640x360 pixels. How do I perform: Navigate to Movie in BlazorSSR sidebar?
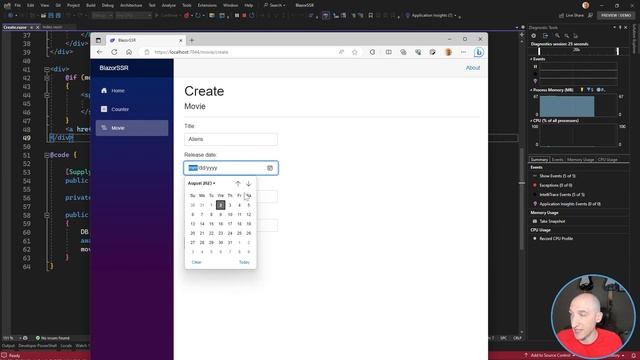click(132, 128)
